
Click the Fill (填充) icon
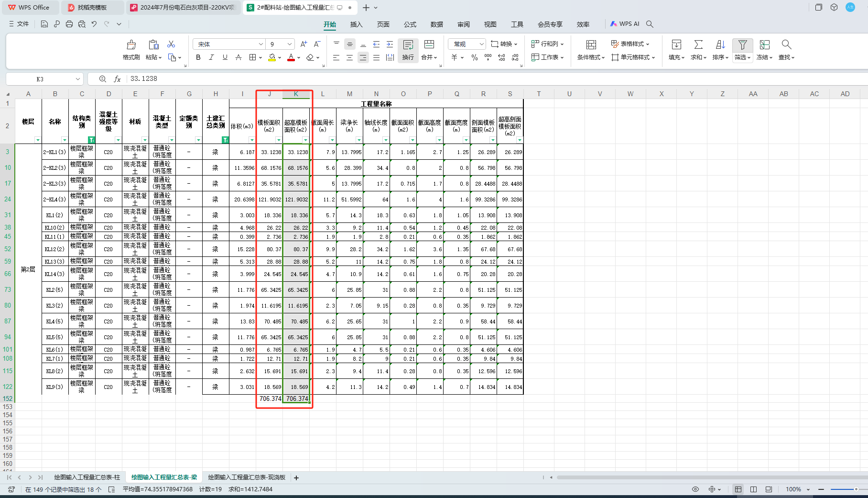click(x=676, y=44)
